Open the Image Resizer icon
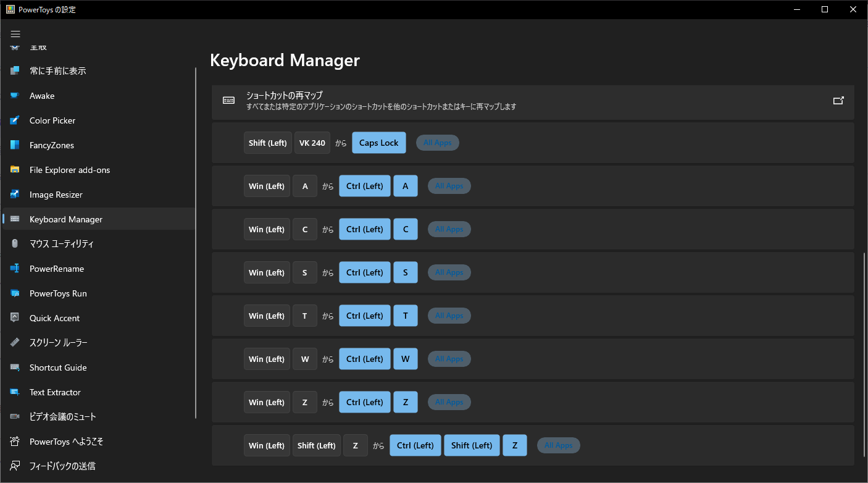This screenshot has height=483, width=868. coord(15,195)
